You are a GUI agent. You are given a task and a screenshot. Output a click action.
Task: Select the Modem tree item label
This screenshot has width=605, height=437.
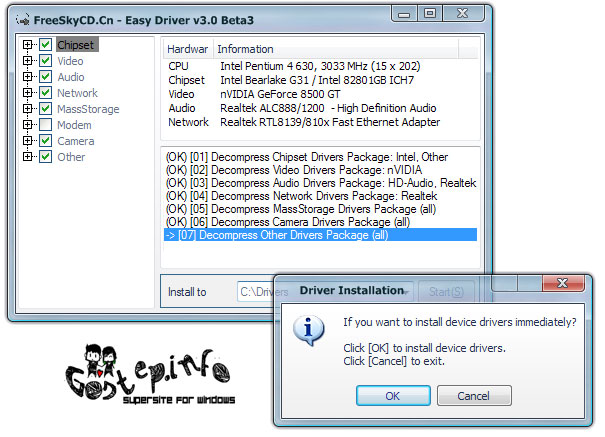[74, 125]
